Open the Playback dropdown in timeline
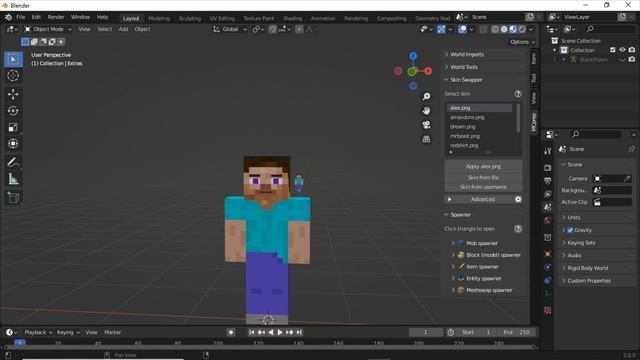 click(x=38, y=333)
